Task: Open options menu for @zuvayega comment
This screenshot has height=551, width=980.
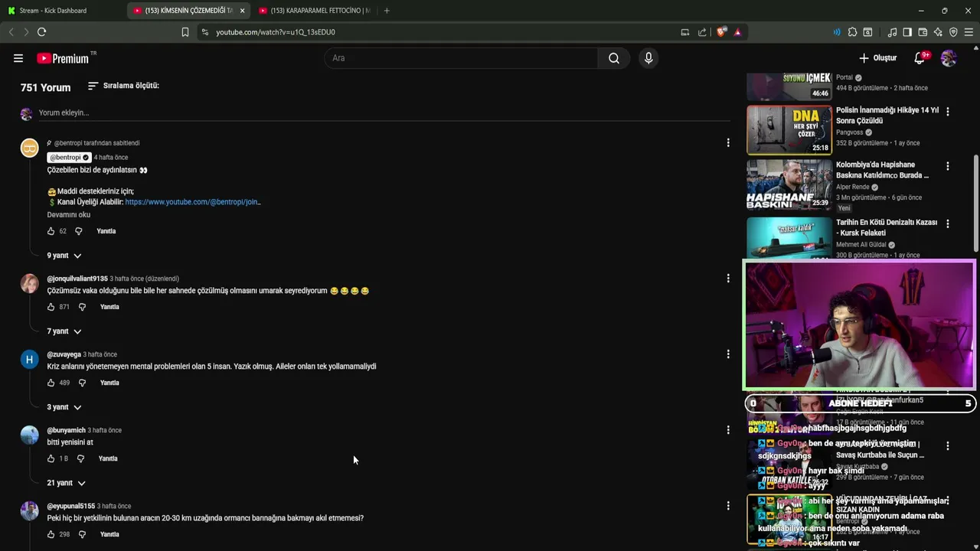Action: pos(728,354)
